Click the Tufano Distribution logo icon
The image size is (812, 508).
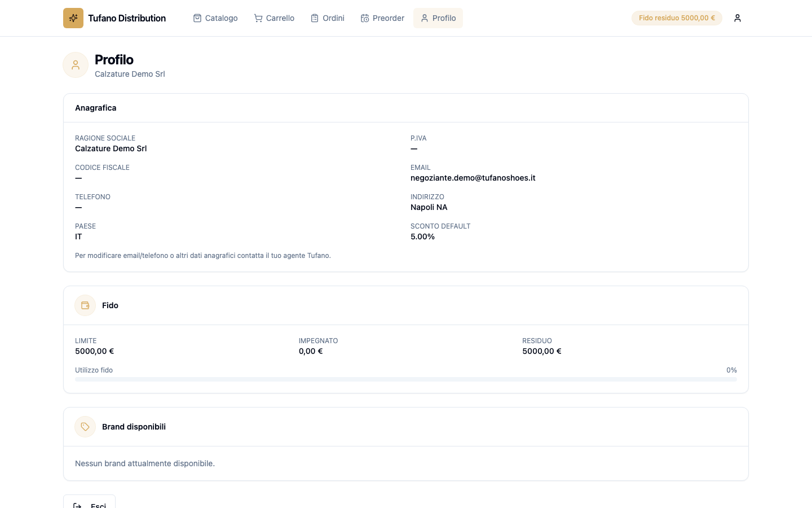coord(73,18)
